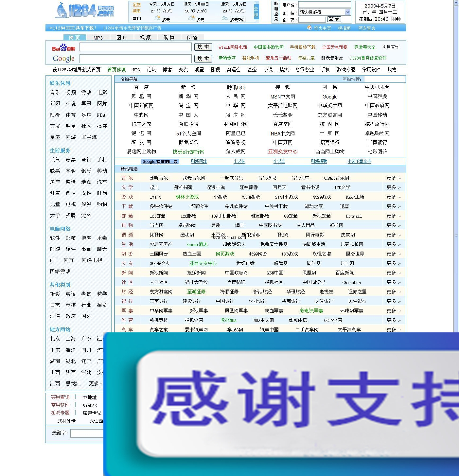The height and width of the screenshot is (476, 459).
Task: Click the 11284.com site logo
Action: 85,10
